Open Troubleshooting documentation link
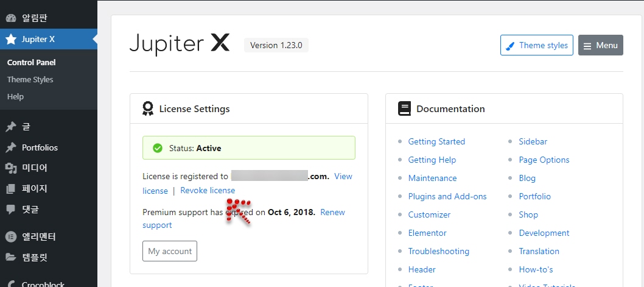The width and height of the screenshot is (644, 287). 439,251
